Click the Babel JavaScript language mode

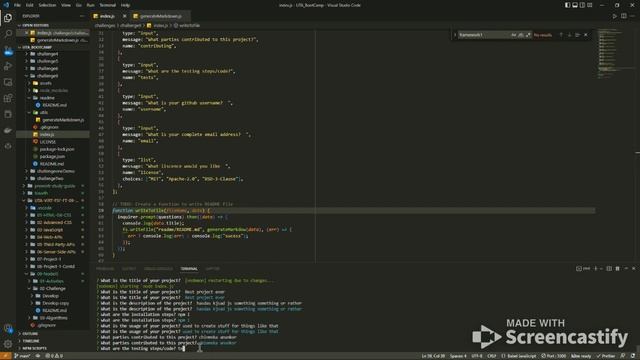click(520, 356)
